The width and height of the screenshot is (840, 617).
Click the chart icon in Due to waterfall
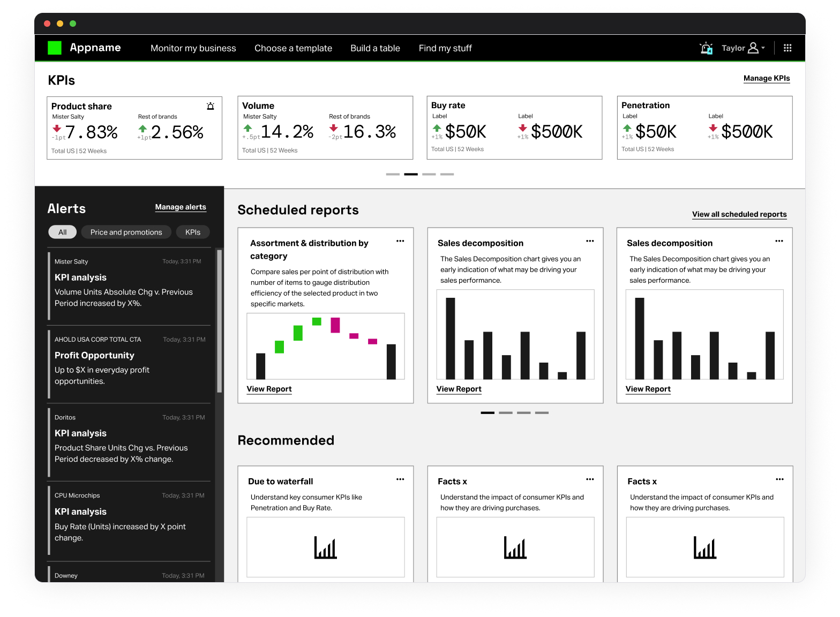(x=325, y=547)
